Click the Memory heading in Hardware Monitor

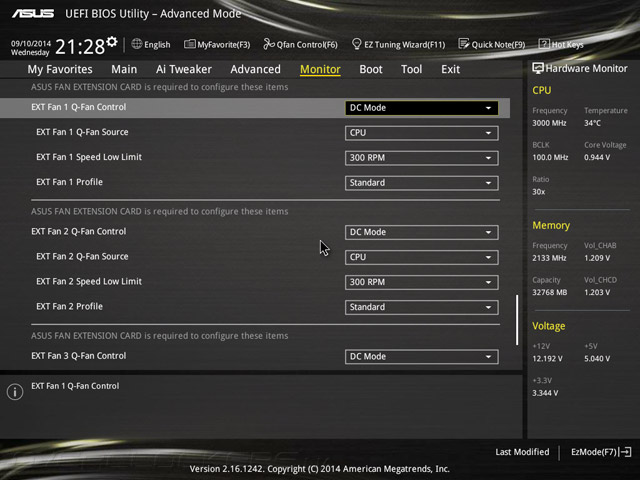tap(551, 226)
